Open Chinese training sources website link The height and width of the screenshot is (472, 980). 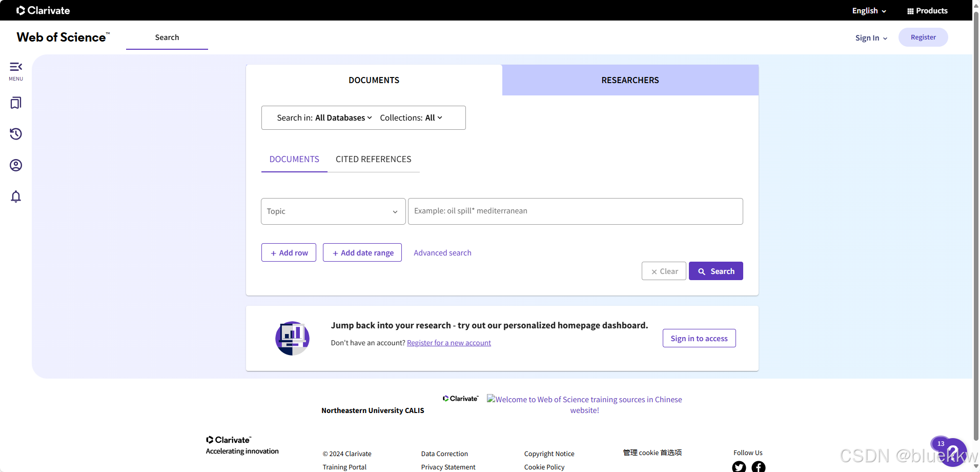tap(584, 405)
